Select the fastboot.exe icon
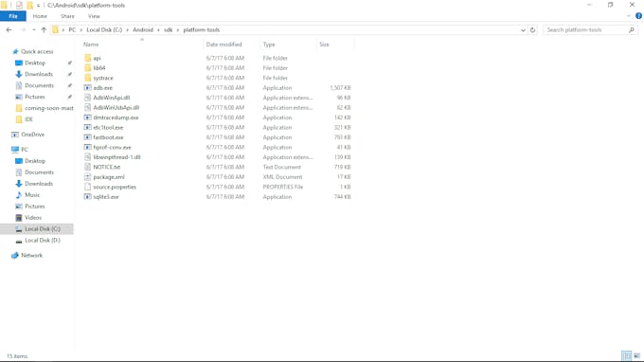This screenshot has width=644, height=362. pyautogui.click(x=87, y=137)
